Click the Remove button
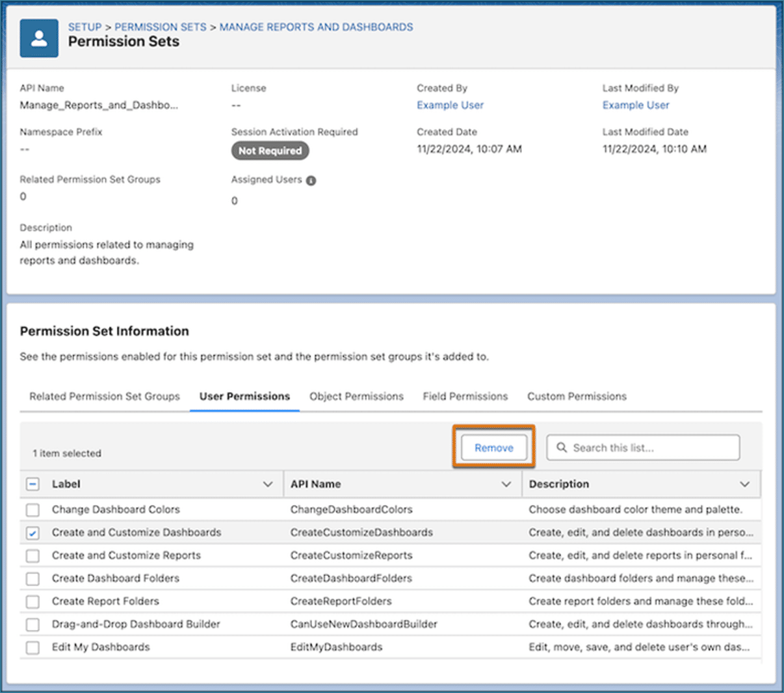The height and width of the screenshot is (693, 784). pyautogui.click(x=494, y=448)
